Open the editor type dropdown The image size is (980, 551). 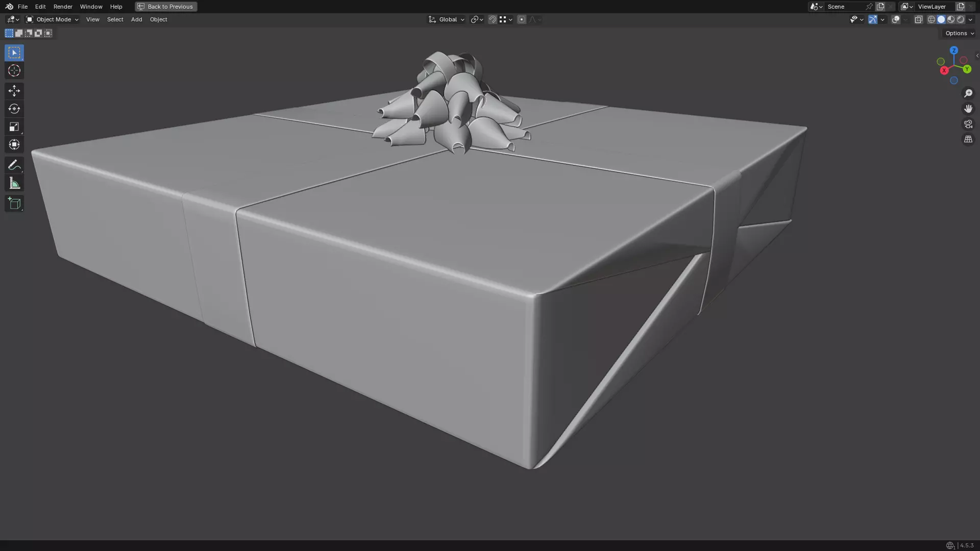pyautogui.click(x=12, y=19)
